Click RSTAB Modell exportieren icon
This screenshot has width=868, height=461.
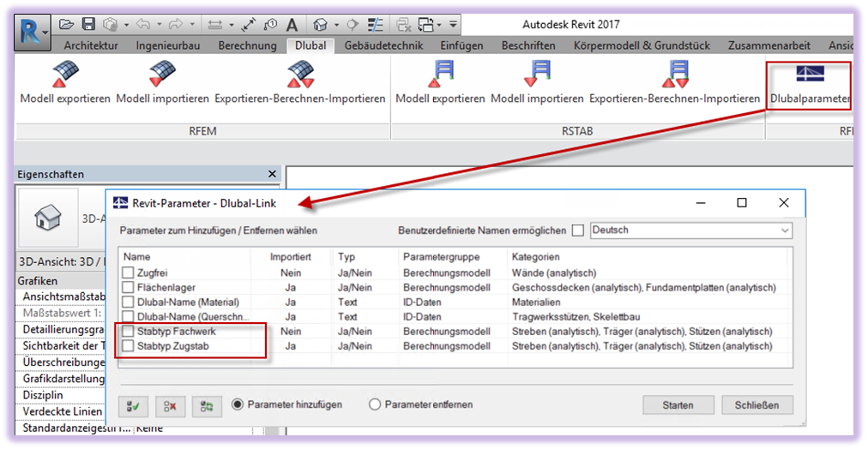click(x=441, y=74)
